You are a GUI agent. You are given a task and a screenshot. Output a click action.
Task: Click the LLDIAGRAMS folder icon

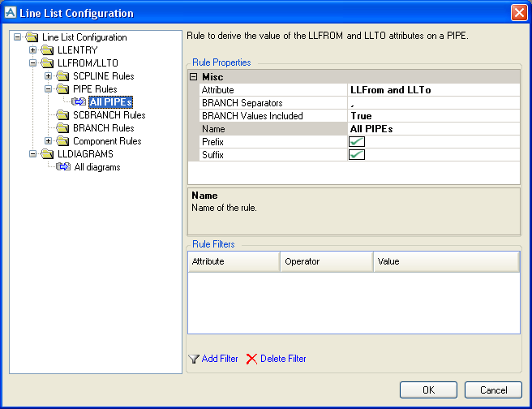click(48, 154)
